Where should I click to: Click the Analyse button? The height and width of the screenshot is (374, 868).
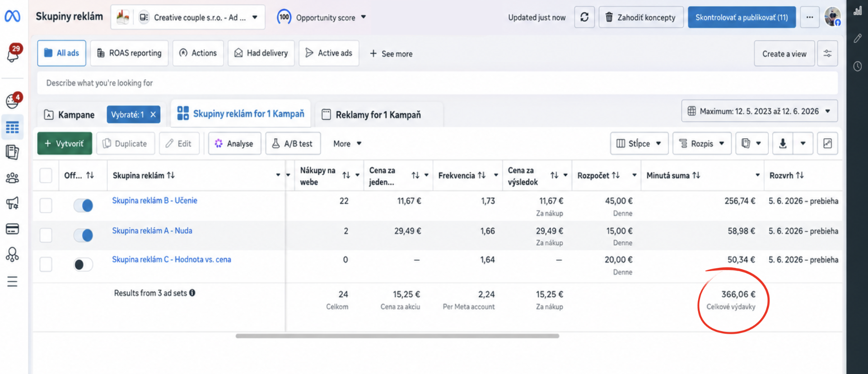coord(234,143)
